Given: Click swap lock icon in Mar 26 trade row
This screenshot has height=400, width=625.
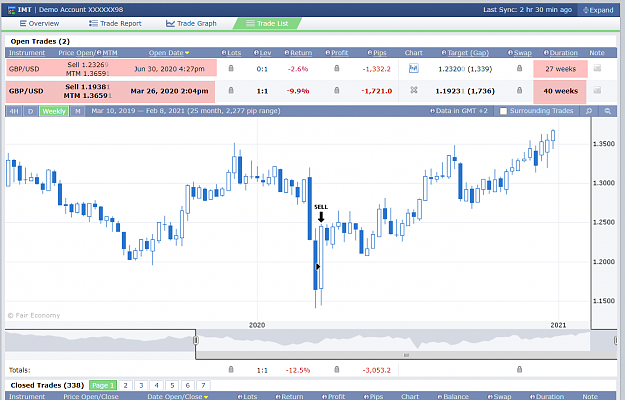Looking at the screenshot, I should 519,90.
